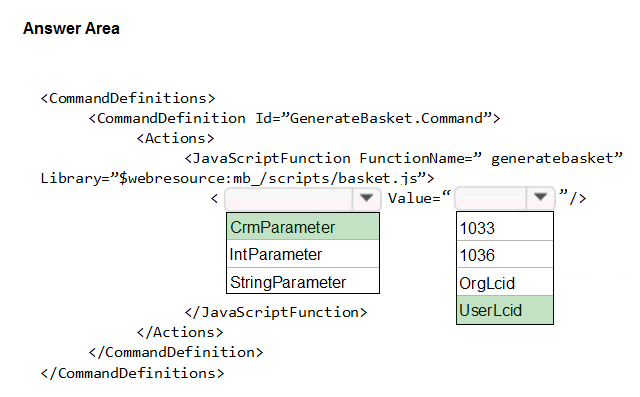Choose 1033 as the value
Viewport: 640px width, 397px height.
pyautogui.click(x=505, y=228)
